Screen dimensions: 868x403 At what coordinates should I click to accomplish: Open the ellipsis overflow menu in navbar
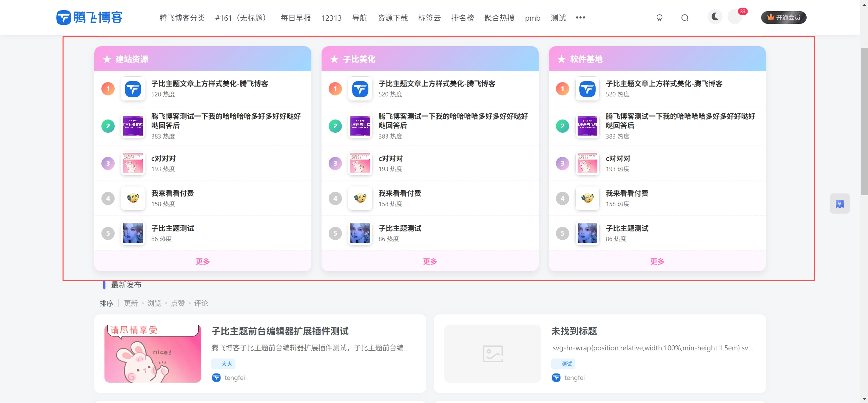click(580, 18)
